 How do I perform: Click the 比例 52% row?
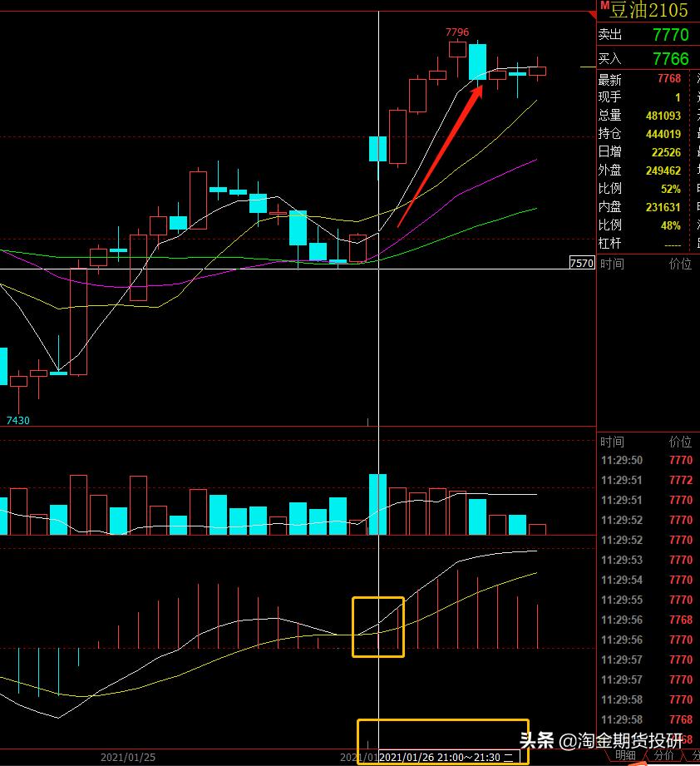[x=639, y=189]
